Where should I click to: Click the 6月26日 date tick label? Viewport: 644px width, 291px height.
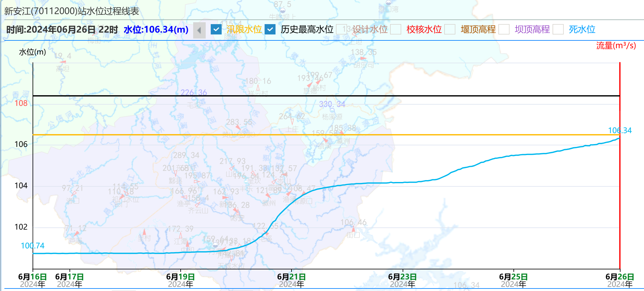pyautogui.click(x=620, y=277)
